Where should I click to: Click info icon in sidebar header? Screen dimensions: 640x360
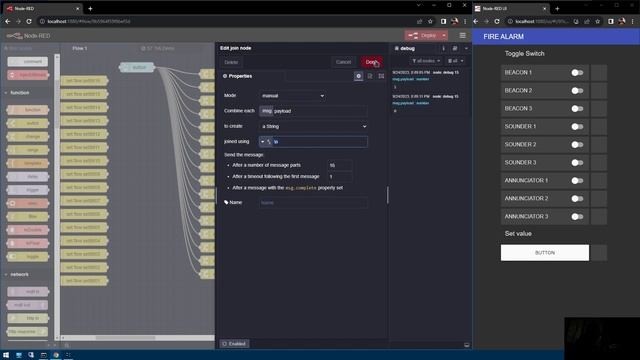click(x=444, y=48)
